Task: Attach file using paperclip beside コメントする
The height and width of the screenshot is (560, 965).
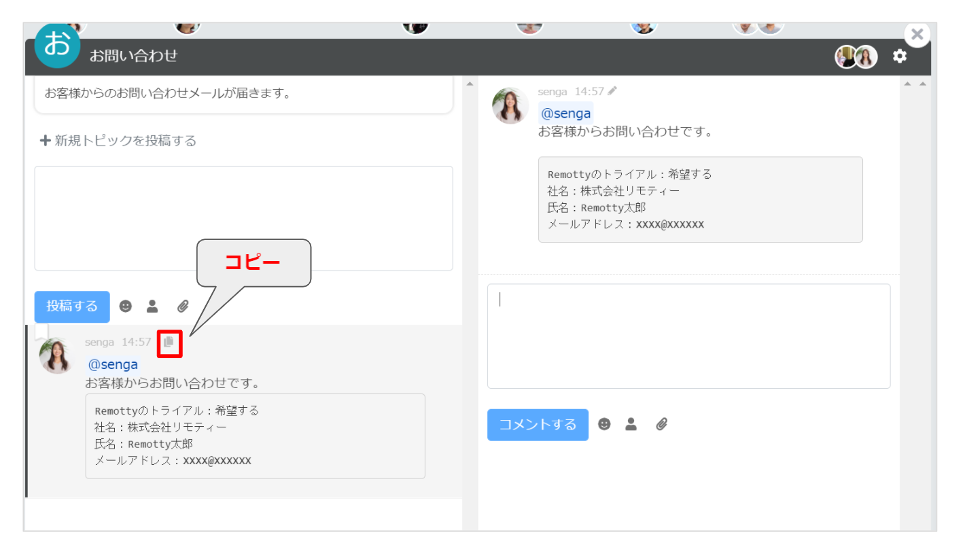Action: point(662,424)
